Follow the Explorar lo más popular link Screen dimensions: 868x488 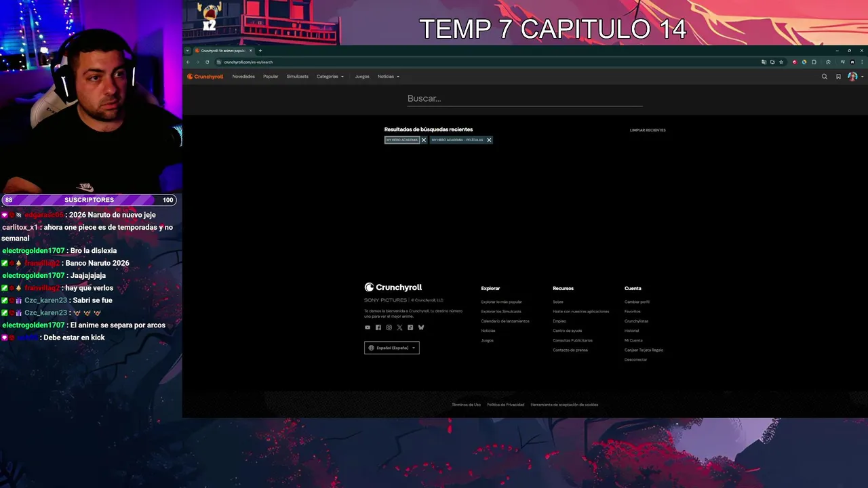coord(502,302)
